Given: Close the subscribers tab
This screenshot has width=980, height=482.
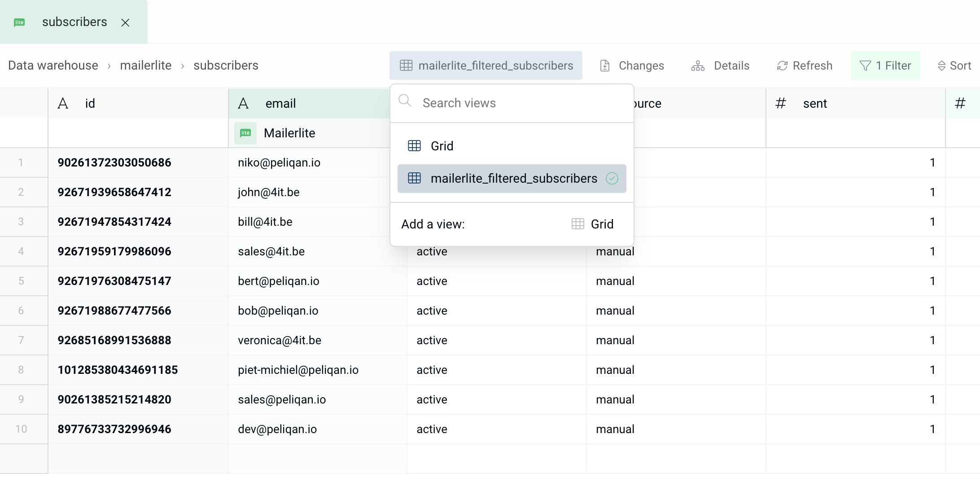Looking at the screenshot, I should coord(125,22).
